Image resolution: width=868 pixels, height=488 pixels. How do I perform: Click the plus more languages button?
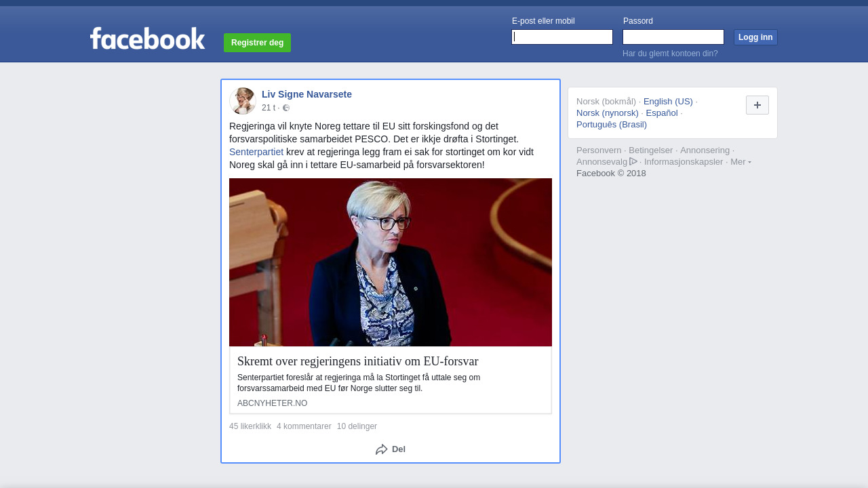(757, 105)
